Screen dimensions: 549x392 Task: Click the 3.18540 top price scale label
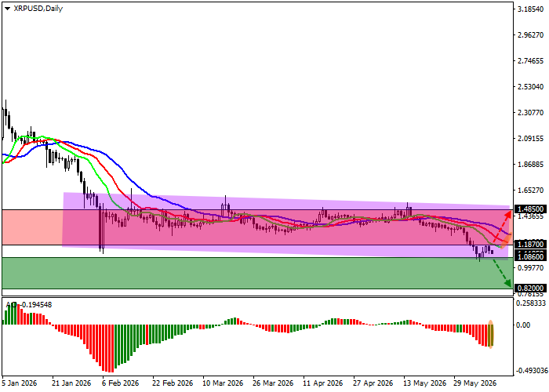(x=531, y=9)
